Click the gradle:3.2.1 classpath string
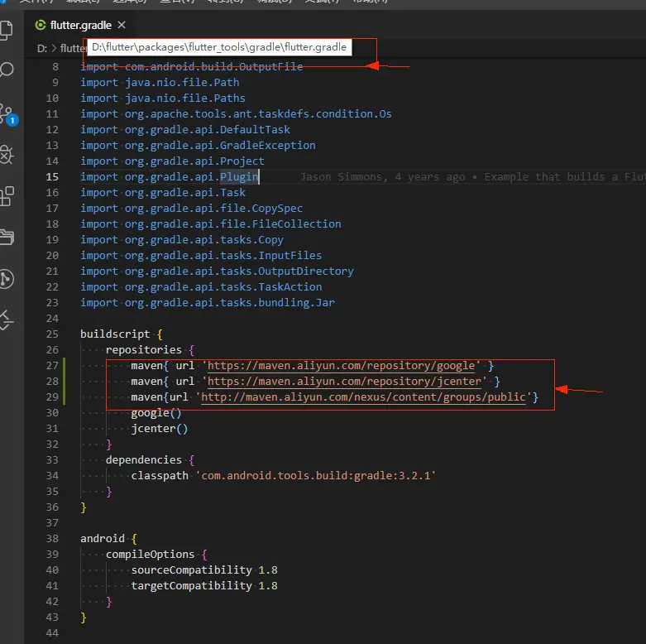Screen dimensions: 646x644 point(315,475)
